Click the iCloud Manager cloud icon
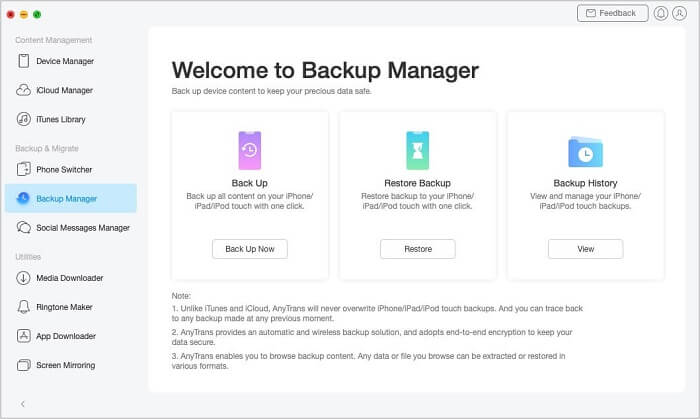 click(x=23, y=90)
